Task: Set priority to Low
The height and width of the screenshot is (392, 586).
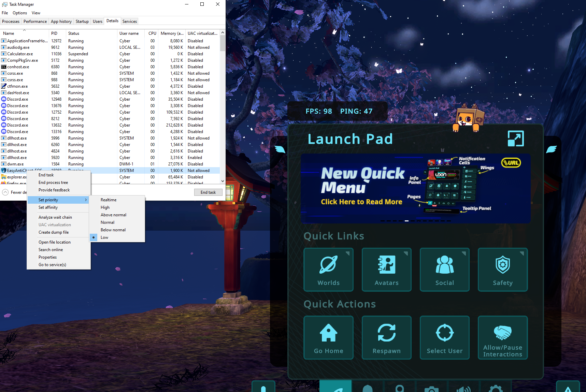Action: (117, 237)
